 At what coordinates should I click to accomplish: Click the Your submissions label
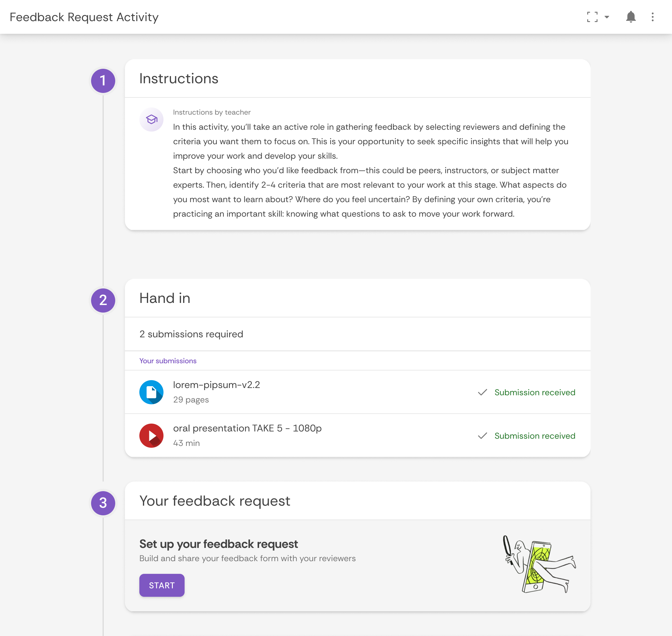pos(168,361)
